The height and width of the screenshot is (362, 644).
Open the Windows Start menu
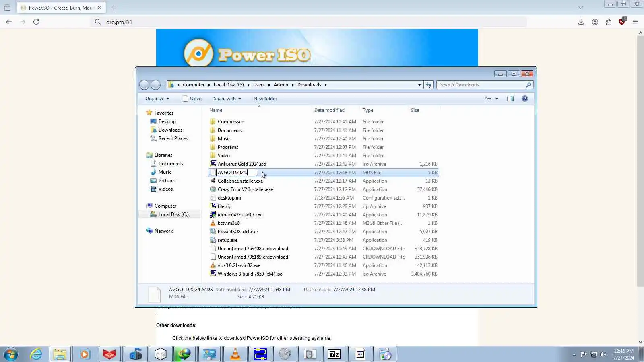pyautogui.click(x=11, y=354)
